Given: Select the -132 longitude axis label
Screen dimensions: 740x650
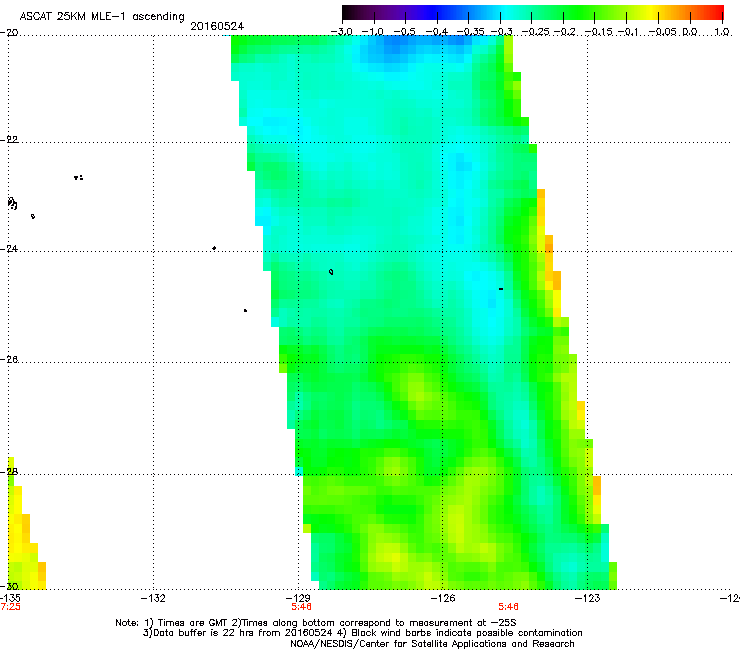Looking at the screenshot, I should pyautogui.click(x=153, y=598).
